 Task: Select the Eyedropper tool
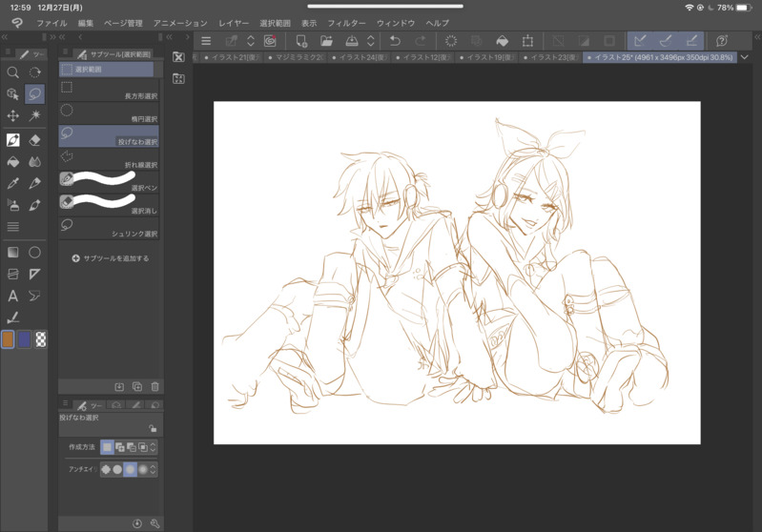tap(13, 183)
